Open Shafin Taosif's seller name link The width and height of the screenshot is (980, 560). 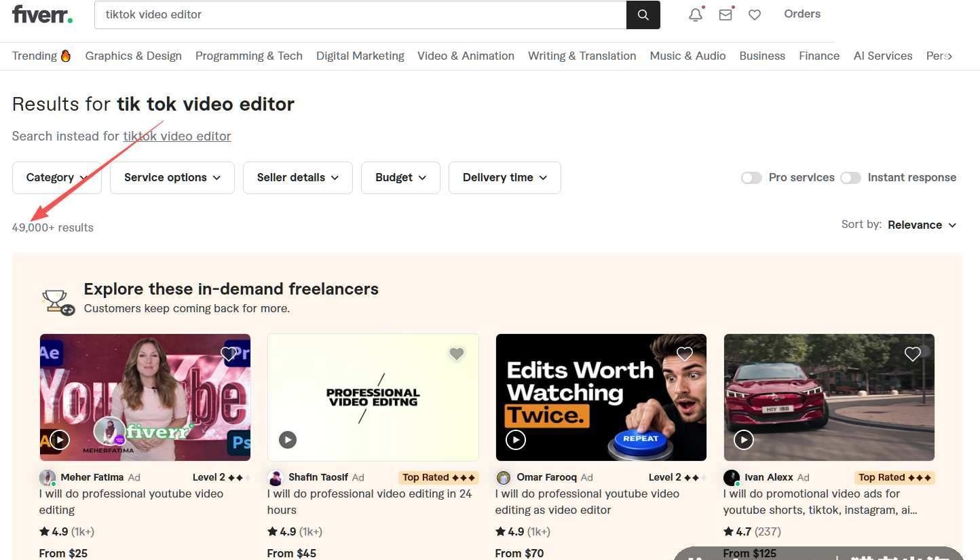(318, 477)
